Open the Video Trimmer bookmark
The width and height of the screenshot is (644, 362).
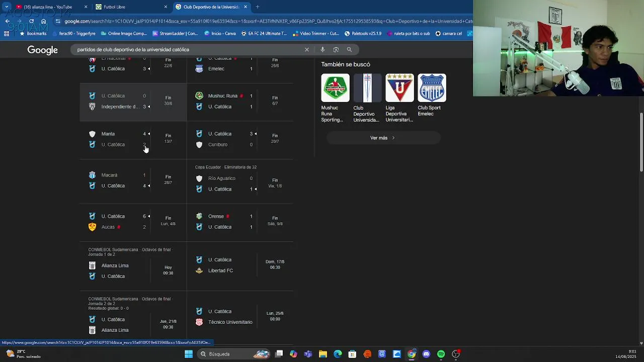pos(315,34)
